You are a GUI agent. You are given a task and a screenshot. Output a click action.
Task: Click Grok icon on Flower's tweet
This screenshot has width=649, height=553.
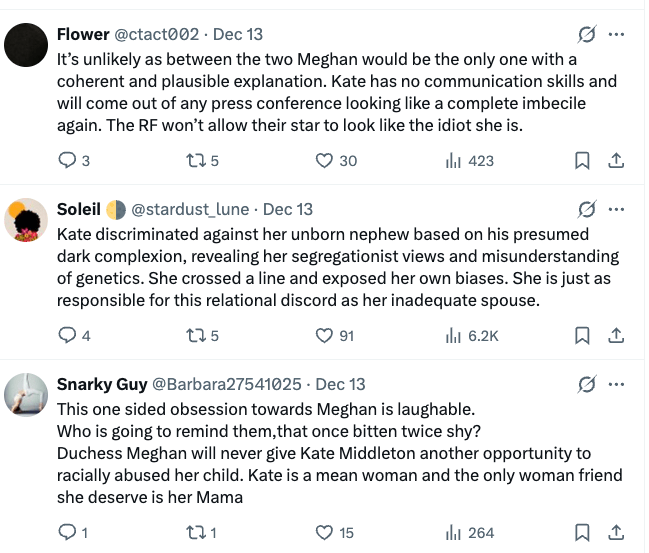click(588, 35)
